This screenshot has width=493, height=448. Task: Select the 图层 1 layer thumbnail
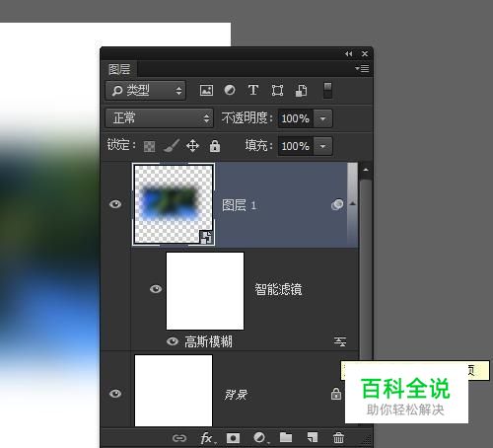point(174,204)
